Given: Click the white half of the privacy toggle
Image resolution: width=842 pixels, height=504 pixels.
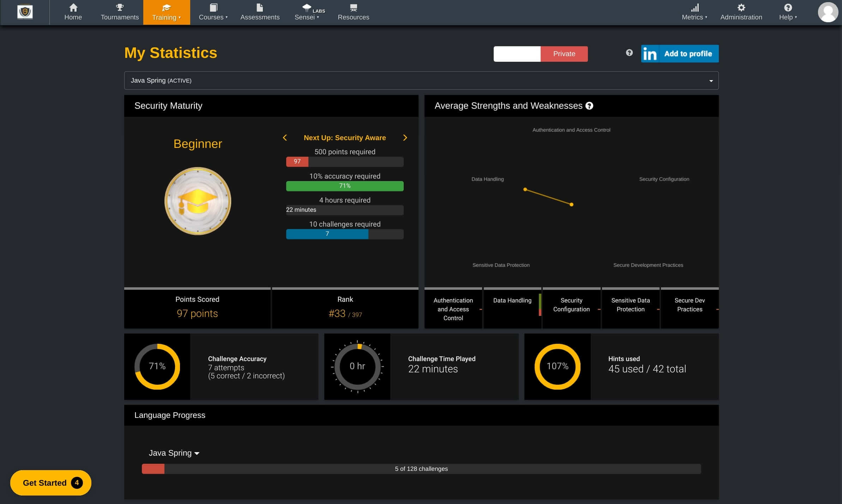Looking at the screenshot, I should [x=517, y=54].
